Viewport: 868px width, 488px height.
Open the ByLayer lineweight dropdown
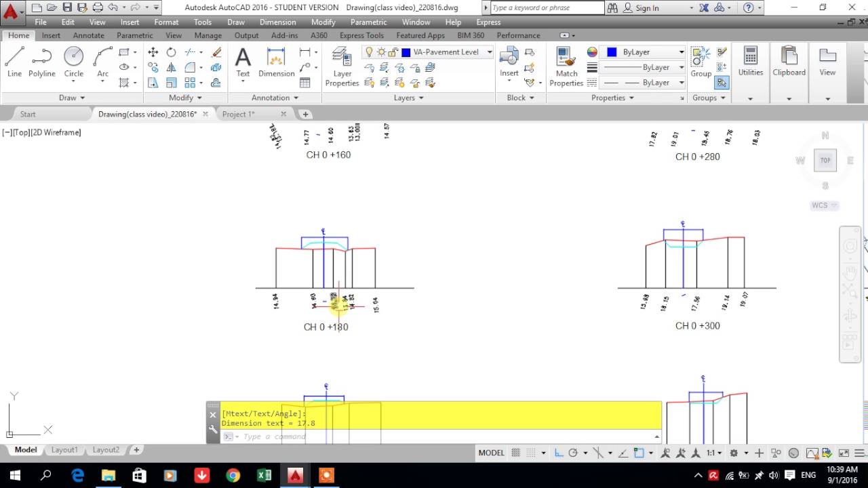coord(682,67)
